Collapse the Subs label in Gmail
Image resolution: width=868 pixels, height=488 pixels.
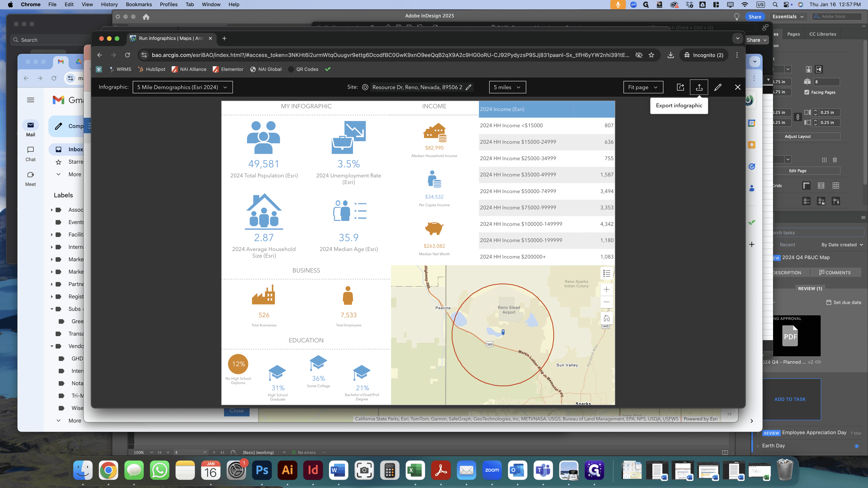[52, 309]
